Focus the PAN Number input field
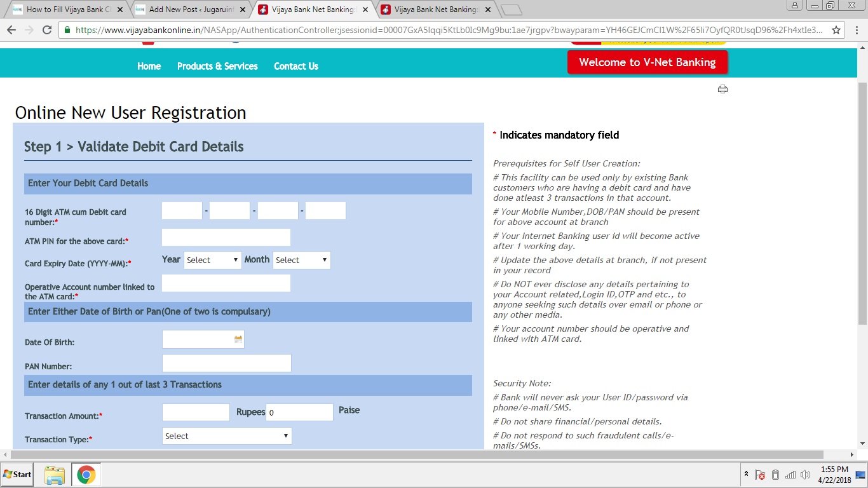Viewport: 868px width, 488px height. [x=227, y=363]
